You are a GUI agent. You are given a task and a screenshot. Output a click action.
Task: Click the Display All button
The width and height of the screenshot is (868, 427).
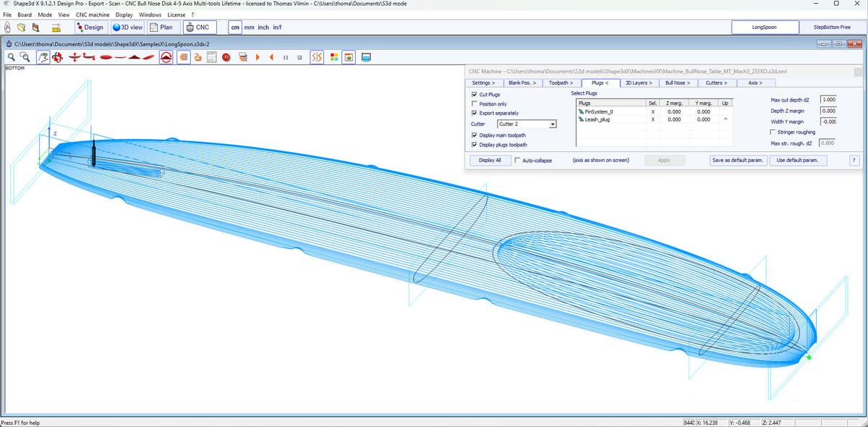(490, 160)
